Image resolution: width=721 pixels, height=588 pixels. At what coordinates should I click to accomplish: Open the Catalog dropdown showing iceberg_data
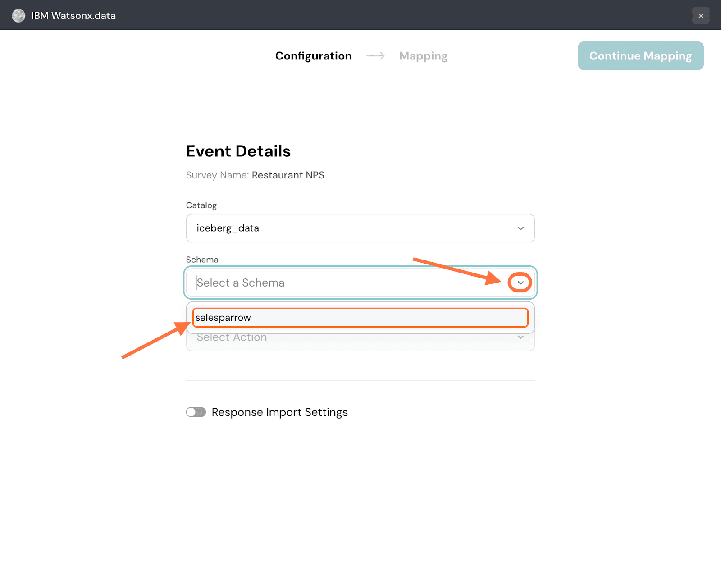click(351, 228)
